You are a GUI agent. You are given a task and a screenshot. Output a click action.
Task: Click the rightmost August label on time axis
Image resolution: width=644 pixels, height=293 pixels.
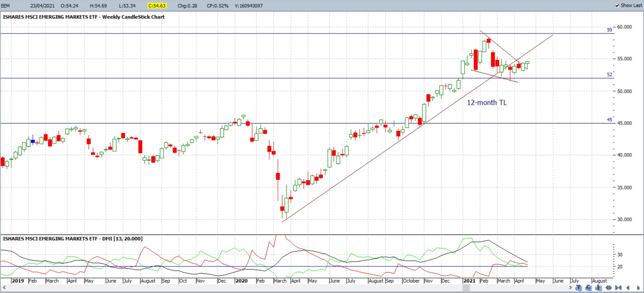pyautogui.click(x=599, y=281)
